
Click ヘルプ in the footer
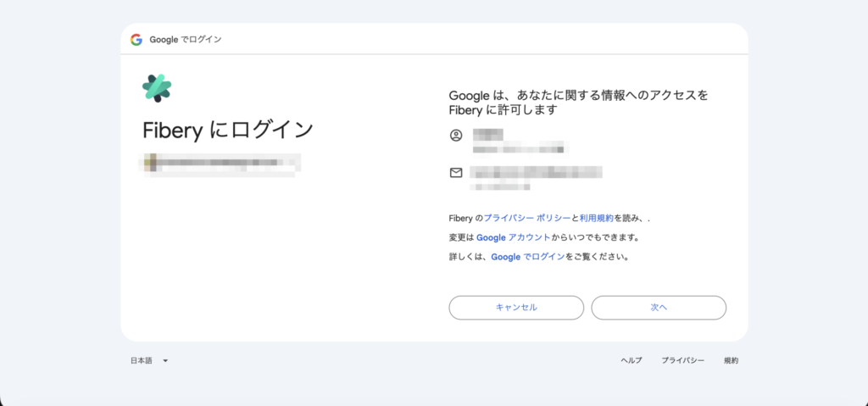631,360
